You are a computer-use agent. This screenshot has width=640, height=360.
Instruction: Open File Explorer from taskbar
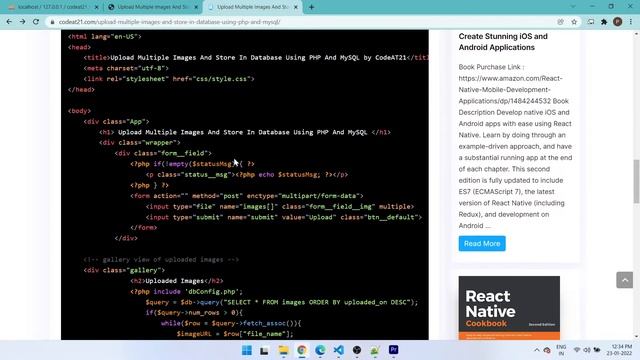coord(283,350)
